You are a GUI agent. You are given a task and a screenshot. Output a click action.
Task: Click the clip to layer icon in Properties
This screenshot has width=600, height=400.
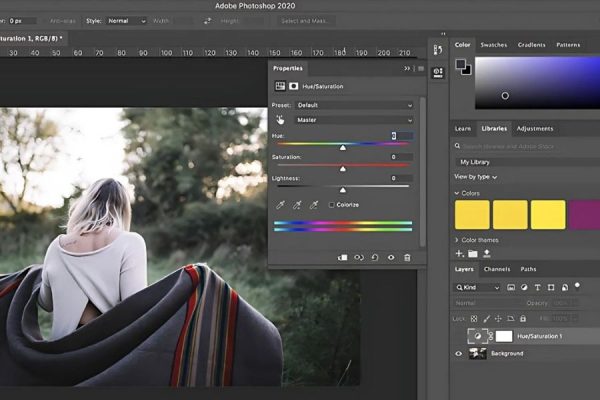(x=342, y=257)
